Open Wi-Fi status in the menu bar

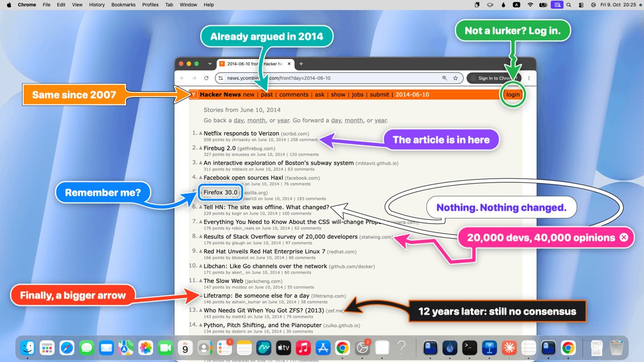coord(531,5)
